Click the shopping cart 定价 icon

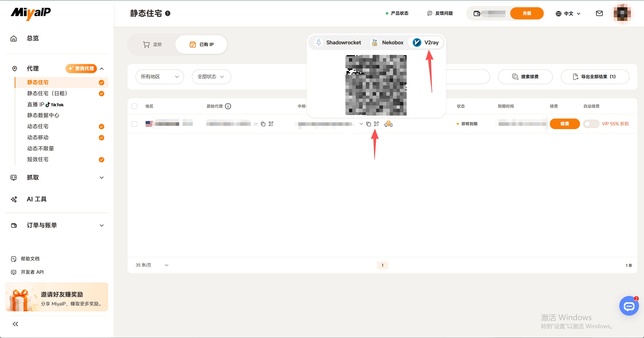click(x=146, y=45)
